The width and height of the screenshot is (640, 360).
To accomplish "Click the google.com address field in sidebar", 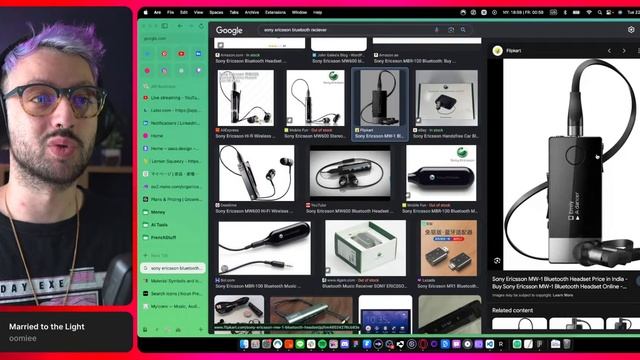I will click(173, 38).
